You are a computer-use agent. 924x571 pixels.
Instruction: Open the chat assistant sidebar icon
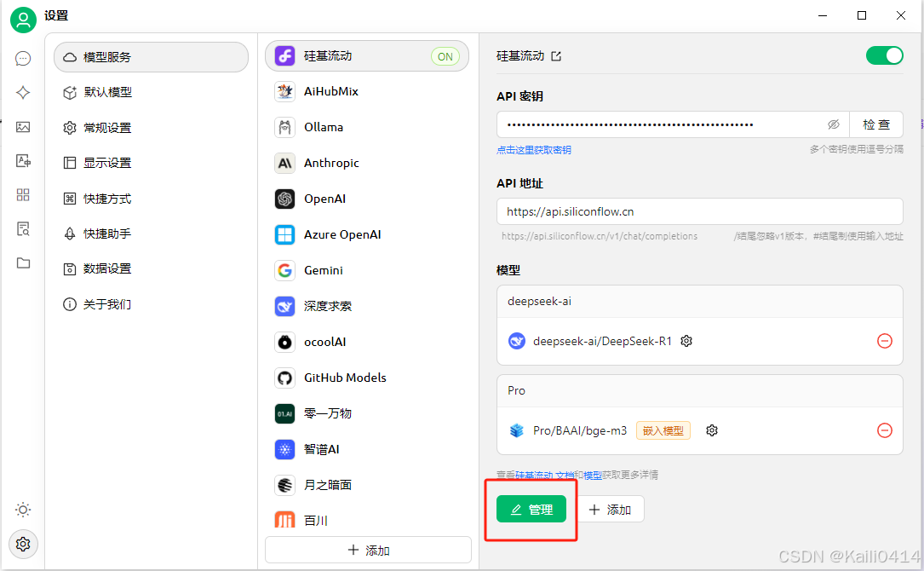coord(23,59)
